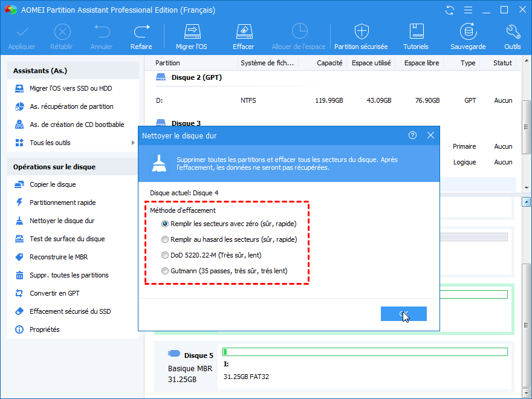Image resolution: width=532 pixels, height=399 pixels.
Task: Select the D: NTFS partition row
Action: [334, 100]
